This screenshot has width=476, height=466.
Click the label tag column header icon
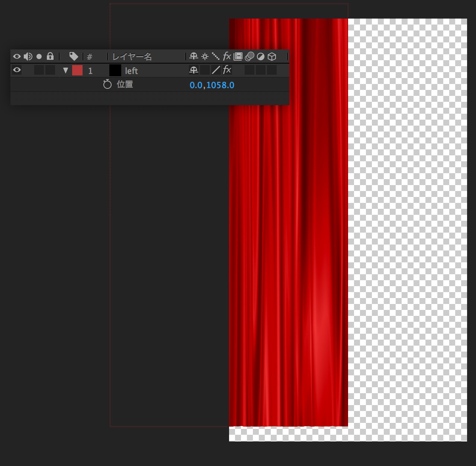coord(74,56)
